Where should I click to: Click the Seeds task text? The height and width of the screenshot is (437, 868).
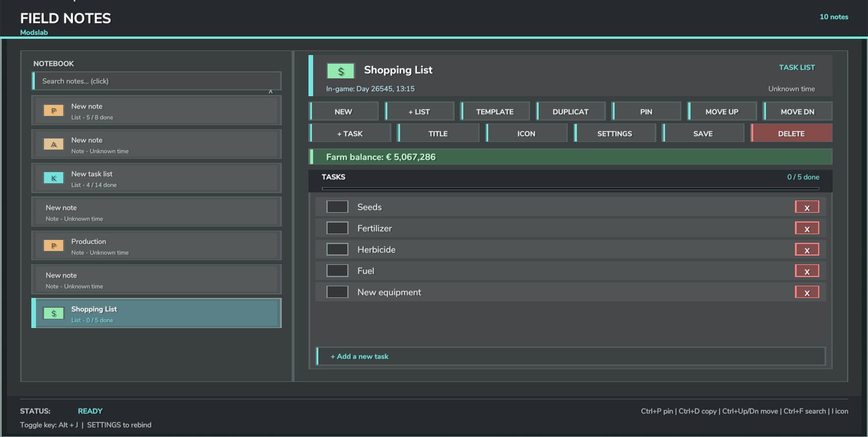pyautogui.click(x=369, y=207)
